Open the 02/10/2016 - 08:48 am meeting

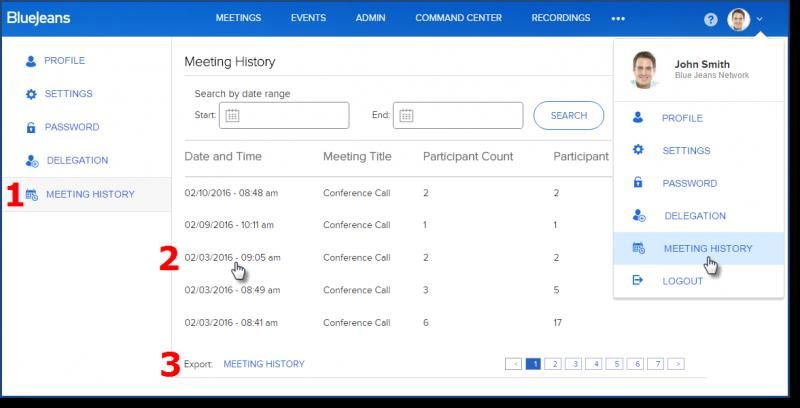click(231, 193)
